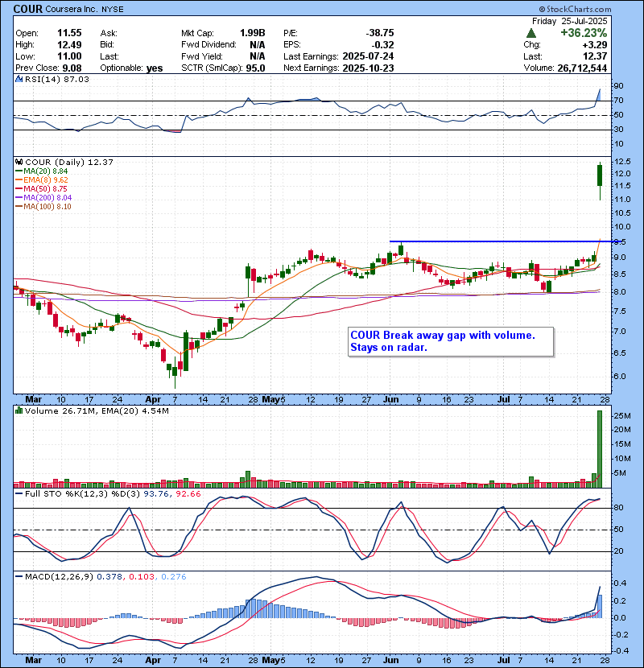
Task: Click the COUR ticker symbol in header
Action: pyautogui.click(x=28, y=9)
